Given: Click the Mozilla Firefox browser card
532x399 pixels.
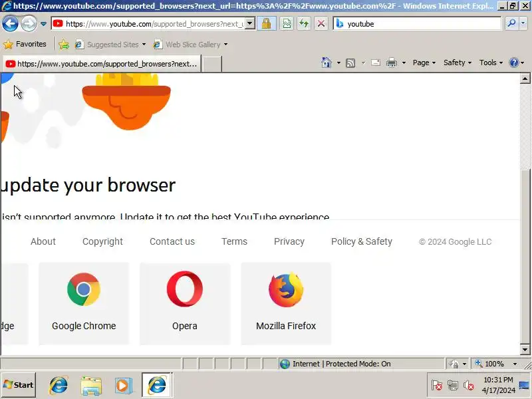Looking at the screenshot, I should [286, 304].
